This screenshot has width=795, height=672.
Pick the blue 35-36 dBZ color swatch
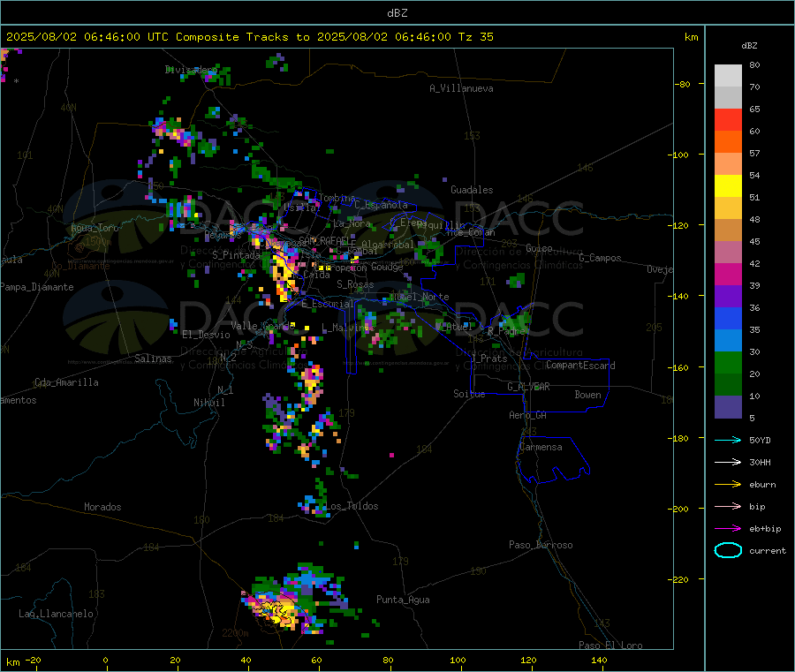click(728, 318)
